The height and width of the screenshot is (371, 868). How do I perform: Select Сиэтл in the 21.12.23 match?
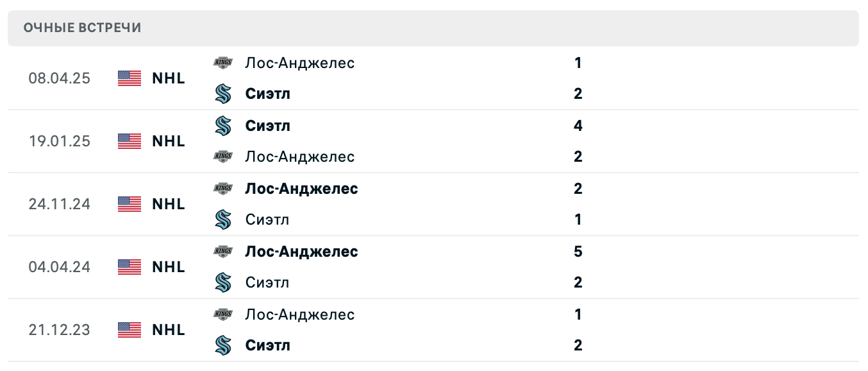click(267, 345)
